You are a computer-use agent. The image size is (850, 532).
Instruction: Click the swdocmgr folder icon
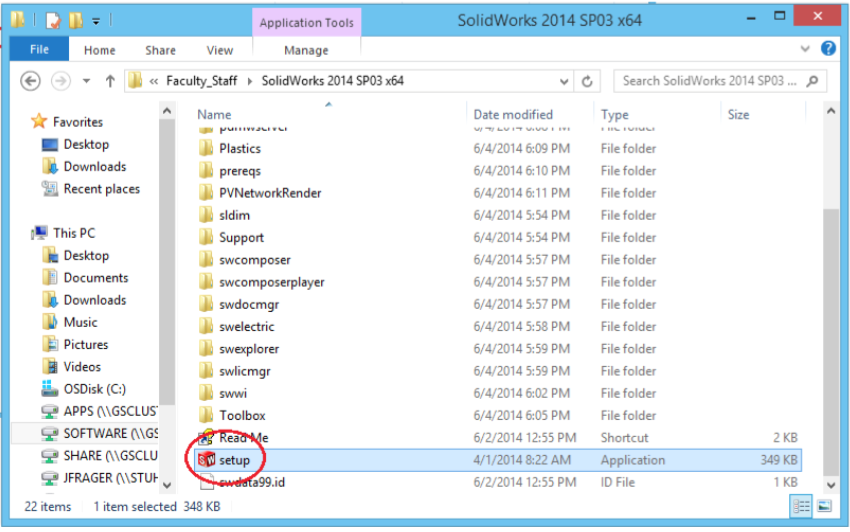click(x=205, y=304)
